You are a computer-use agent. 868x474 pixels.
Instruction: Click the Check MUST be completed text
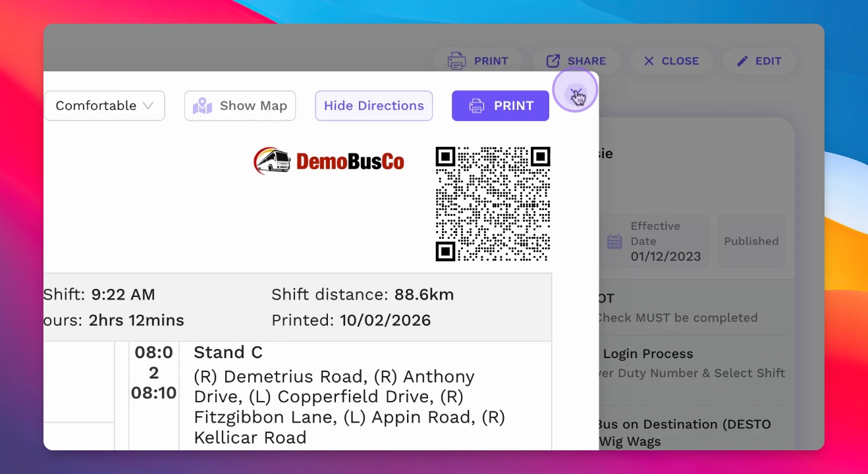pos(677,317)
